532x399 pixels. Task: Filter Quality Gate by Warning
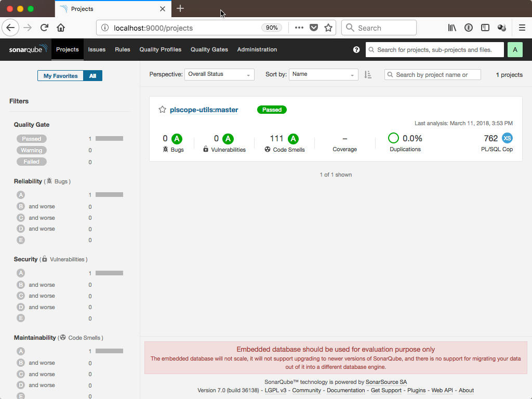(32, 150)
